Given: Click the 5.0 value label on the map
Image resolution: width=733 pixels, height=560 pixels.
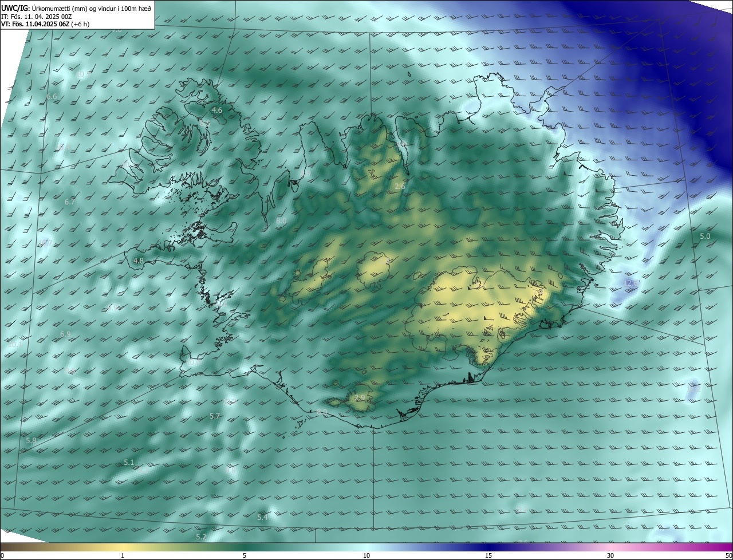Looking at the screenshot, I should pyautogui.click(x=705, y=236).
